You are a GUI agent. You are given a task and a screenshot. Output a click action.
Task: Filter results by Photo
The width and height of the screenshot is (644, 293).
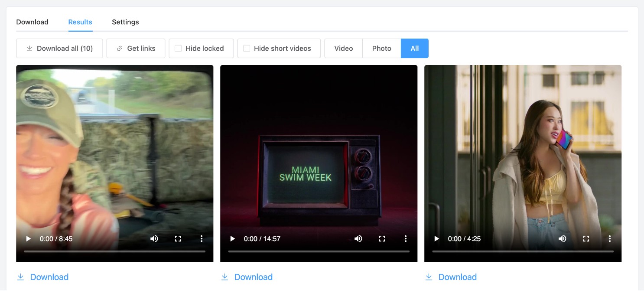[382, 49]
